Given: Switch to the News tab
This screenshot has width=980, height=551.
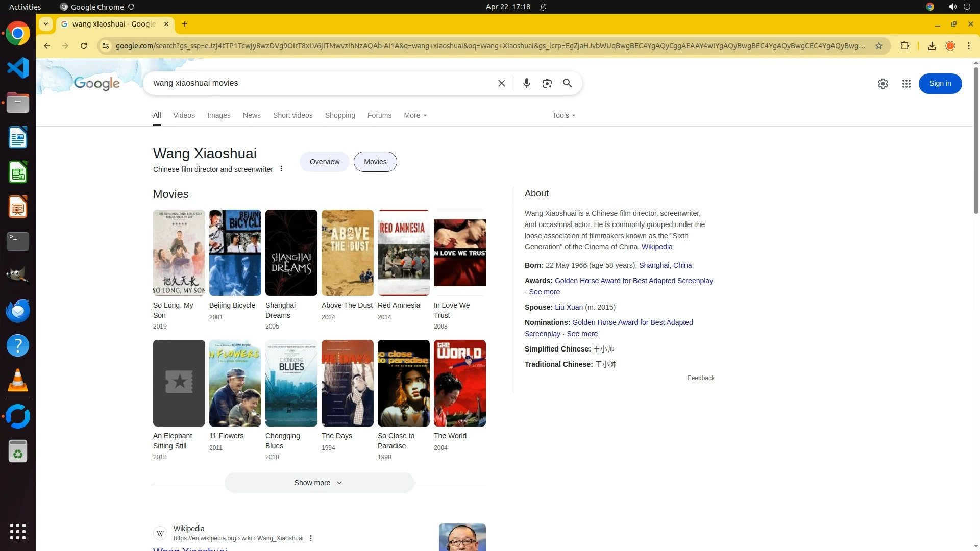Looking at the screenshot, I should 252,115.
